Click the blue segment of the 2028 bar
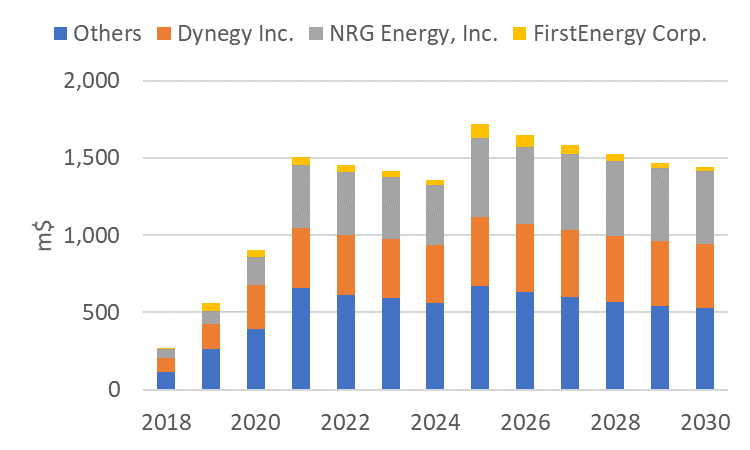The width and height of the screenshot is (750, 450). coord(615,345)
